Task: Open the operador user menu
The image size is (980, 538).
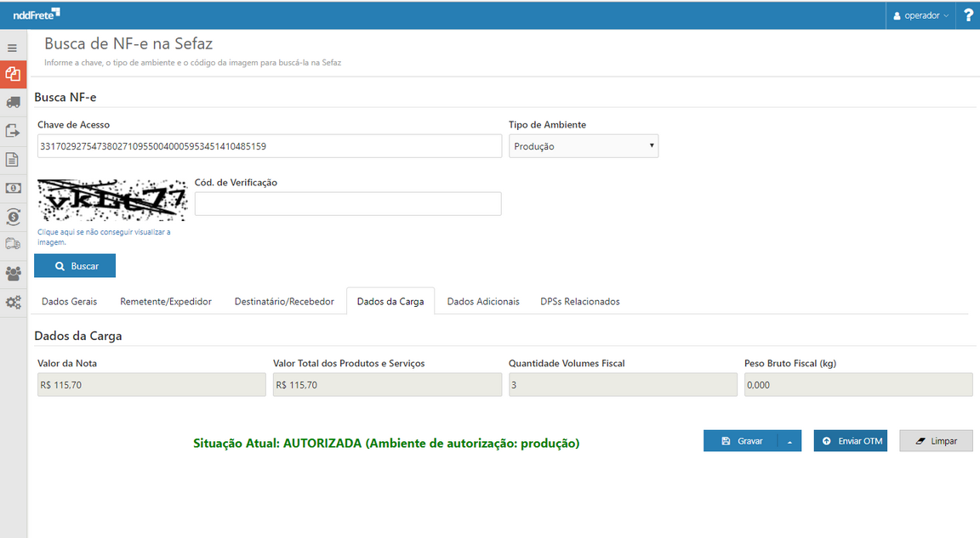Action: pyautogui.click(x=921, y=15)
